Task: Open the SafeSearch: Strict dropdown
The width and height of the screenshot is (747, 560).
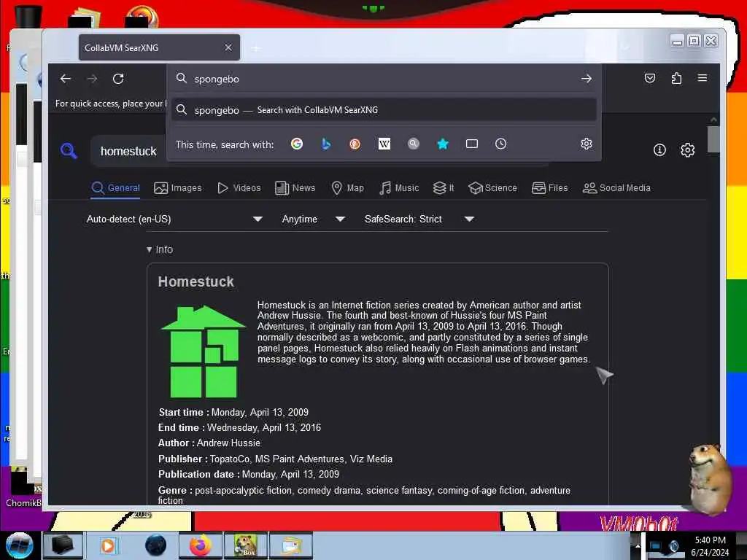Action: point(419,219)
